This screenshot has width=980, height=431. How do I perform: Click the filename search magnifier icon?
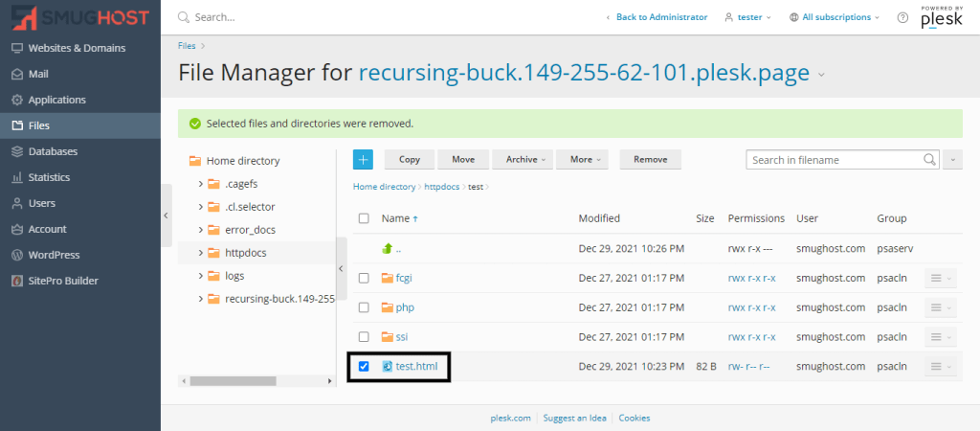point(930,159)
